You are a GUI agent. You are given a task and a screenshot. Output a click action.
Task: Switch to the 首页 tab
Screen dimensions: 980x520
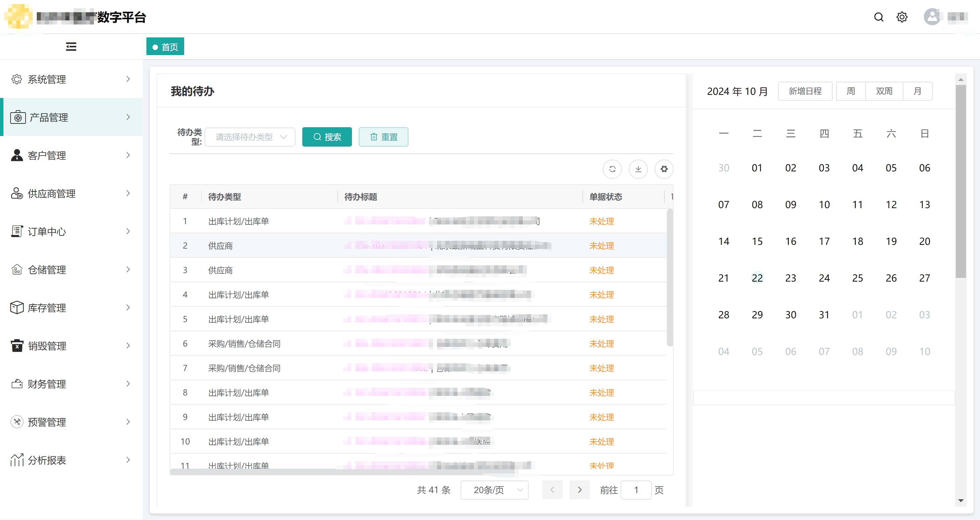pyautogui.click(x=165, y=46)
